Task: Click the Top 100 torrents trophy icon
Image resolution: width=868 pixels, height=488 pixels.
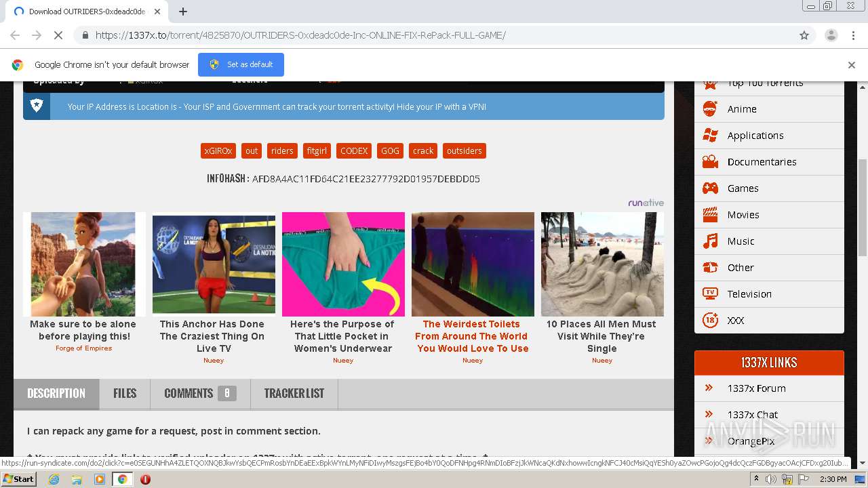Action: tap(710, 84)
